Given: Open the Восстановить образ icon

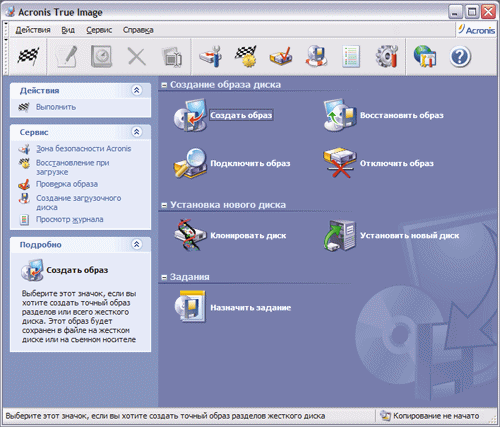Looking at the screenshot, I should click(340, 115).
